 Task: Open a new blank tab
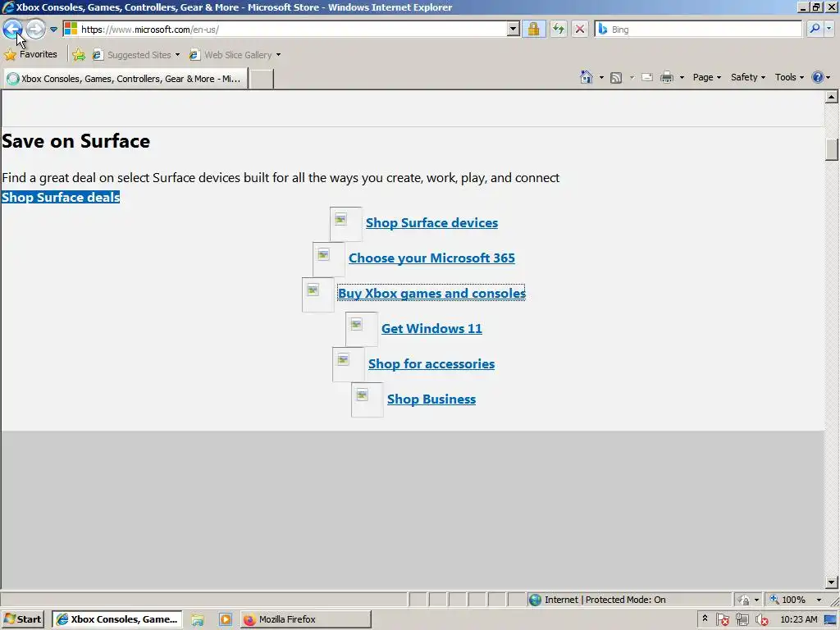[x=262, y=80]
